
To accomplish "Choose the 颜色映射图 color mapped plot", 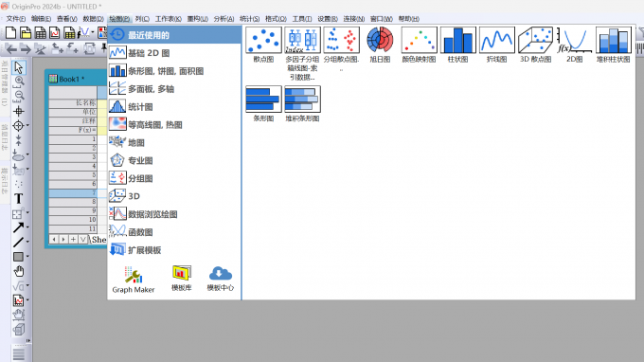I will 419,45.
